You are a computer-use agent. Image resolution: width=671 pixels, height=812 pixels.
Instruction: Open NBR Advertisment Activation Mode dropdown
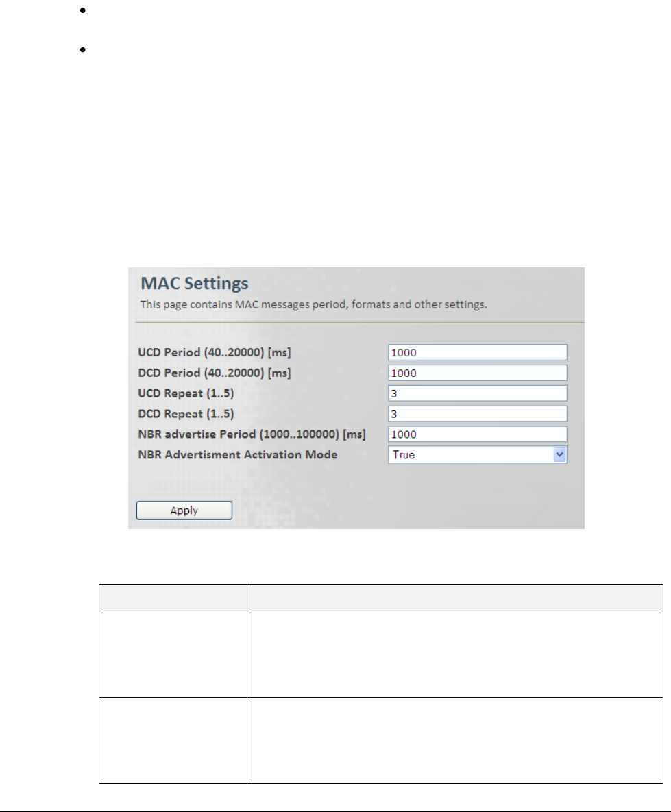click(x=477, y=455)
